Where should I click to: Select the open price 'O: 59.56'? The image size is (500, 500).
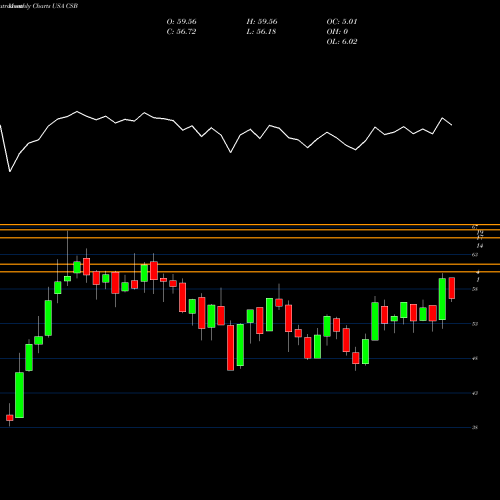(181, 22)
